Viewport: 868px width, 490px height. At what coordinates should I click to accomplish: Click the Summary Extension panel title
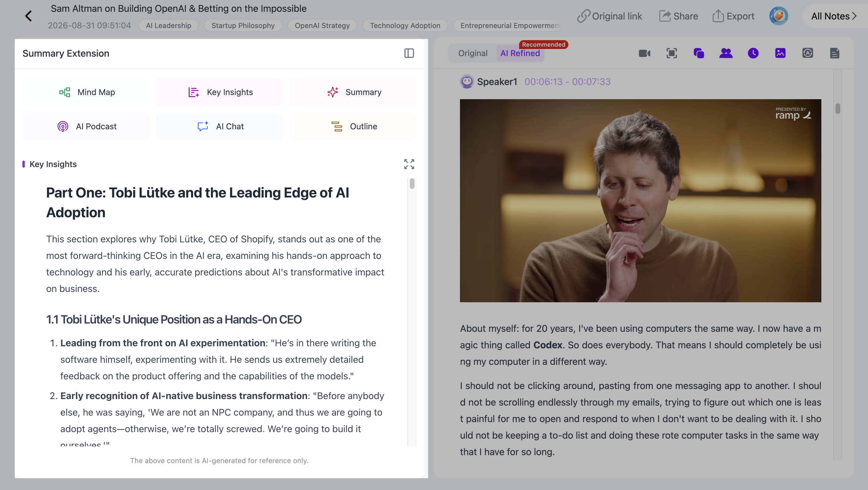tap(66, 53)
